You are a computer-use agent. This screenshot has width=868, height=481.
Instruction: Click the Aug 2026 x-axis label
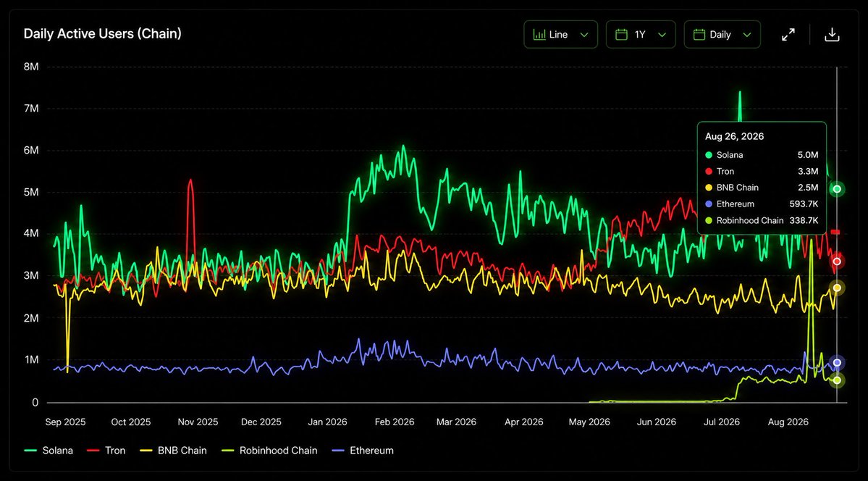click(788, 422)
